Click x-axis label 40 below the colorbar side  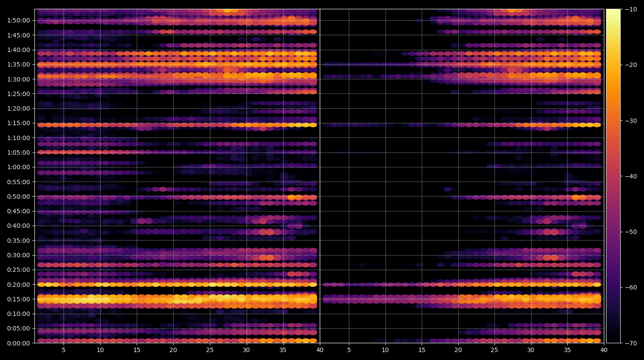click(x=604, y=350)
